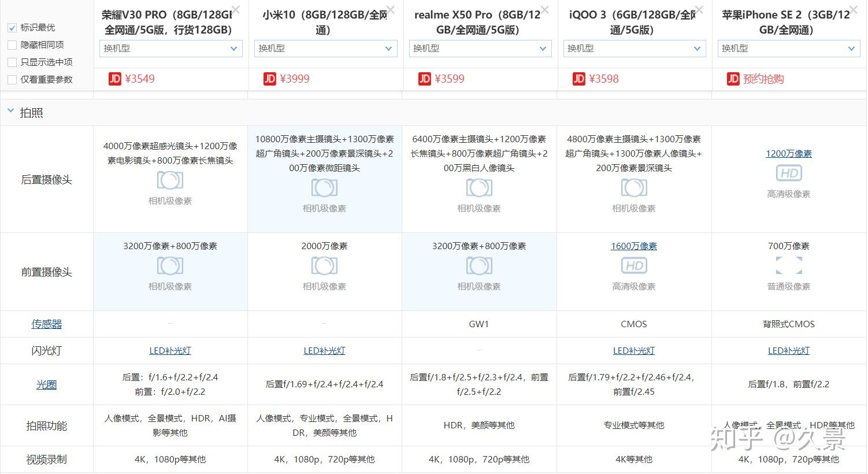Click the 专业模式等其他 cell

pyautogui.click(x=634, y=425)
